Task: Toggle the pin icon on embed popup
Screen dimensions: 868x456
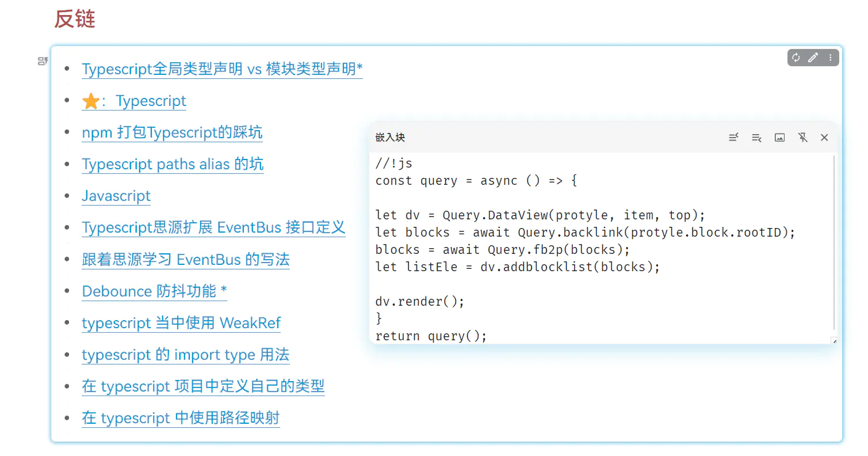Action: coord(802,138)
